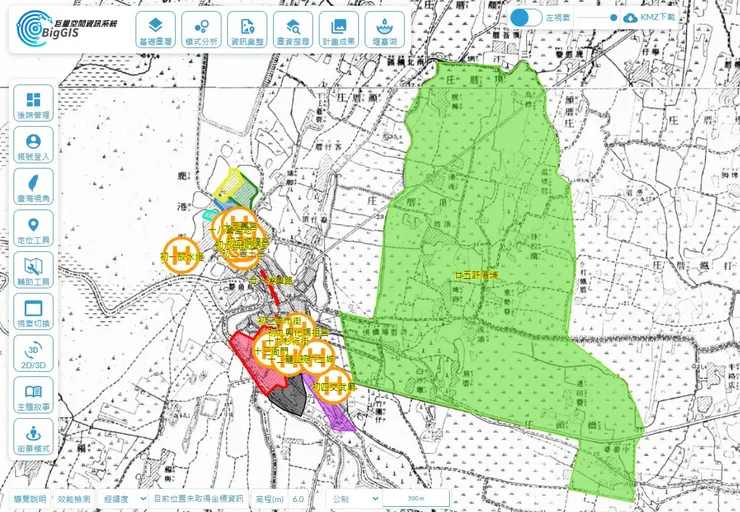The image size is (740, 512).
Task: Open the 資訊彙整 information summary panel
Action: tap(247, 30)
